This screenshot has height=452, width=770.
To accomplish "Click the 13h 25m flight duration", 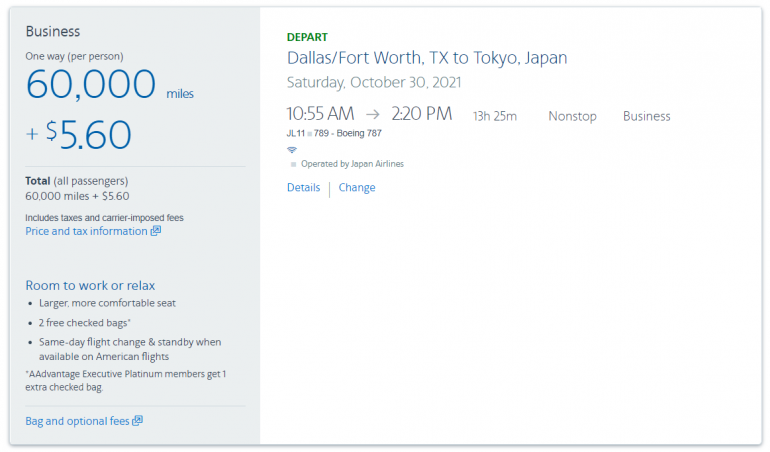I will pos(494,116).
